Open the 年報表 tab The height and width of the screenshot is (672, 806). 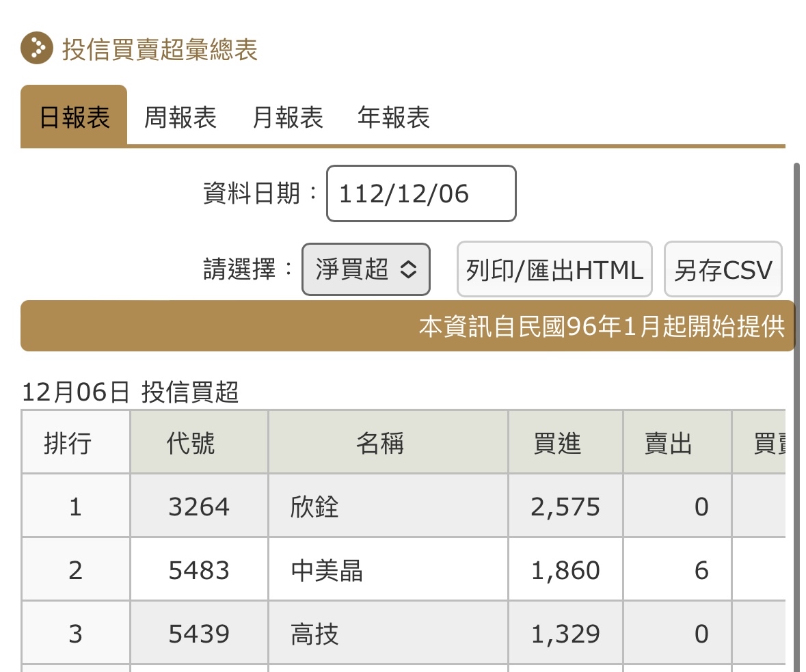(x=393, y=118)
